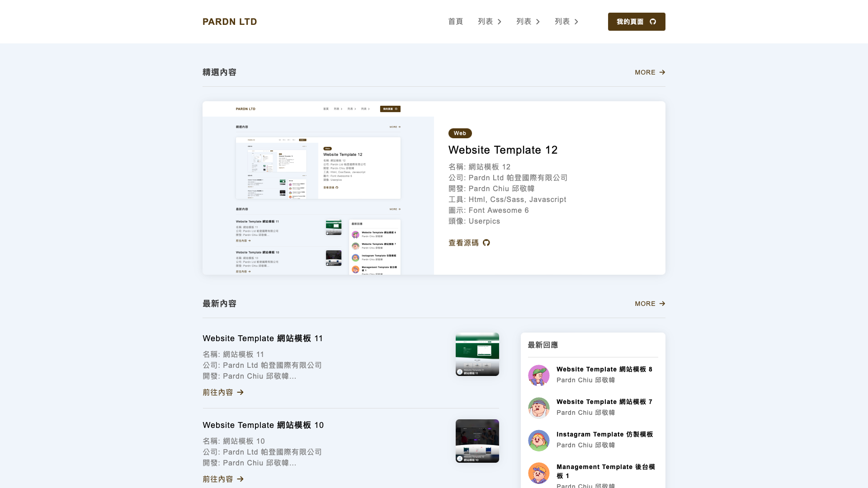Open MORE link beside 精選內容

[x=650, y=72]
